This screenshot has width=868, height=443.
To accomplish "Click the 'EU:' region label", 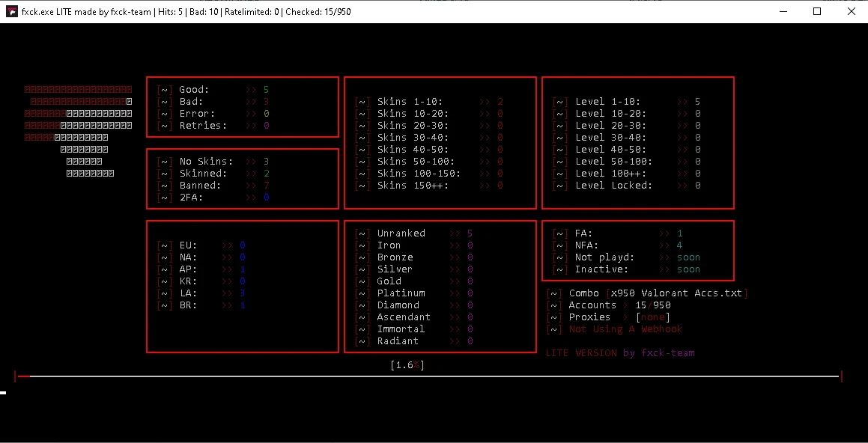I will pyautogui.click(x=188, y=245).
